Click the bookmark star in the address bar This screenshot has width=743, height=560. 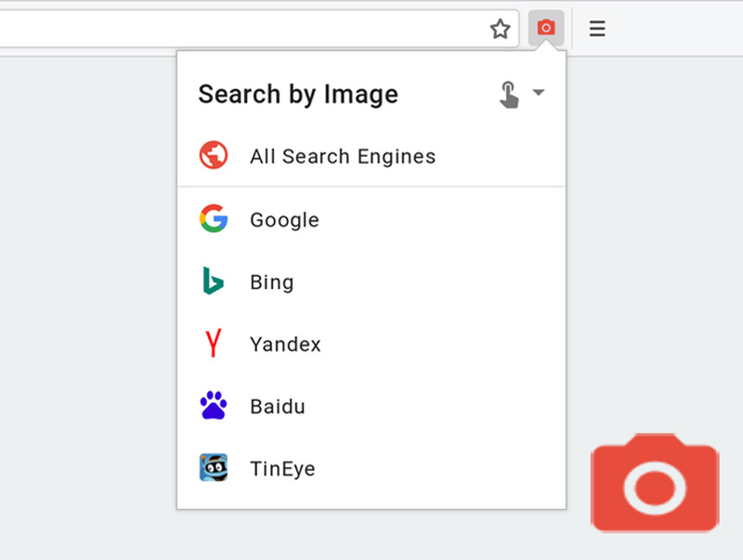[501, 29]
